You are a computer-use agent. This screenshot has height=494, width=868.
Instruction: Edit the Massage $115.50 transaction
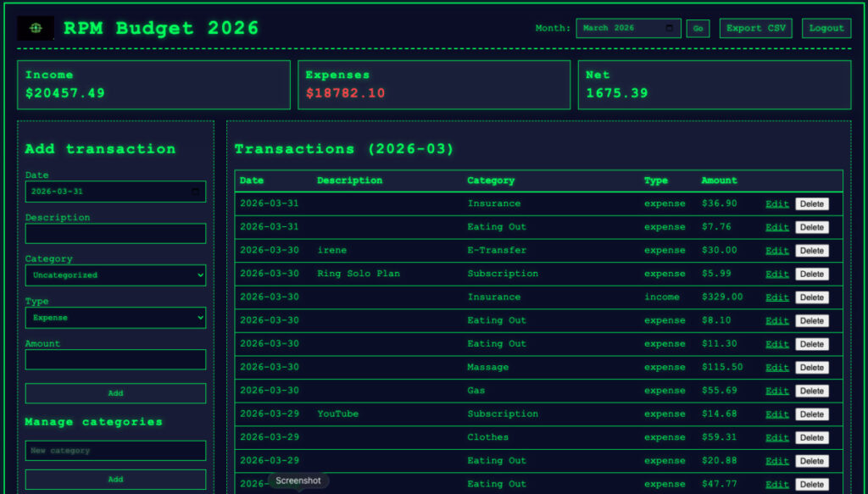[x=777, y=368]
